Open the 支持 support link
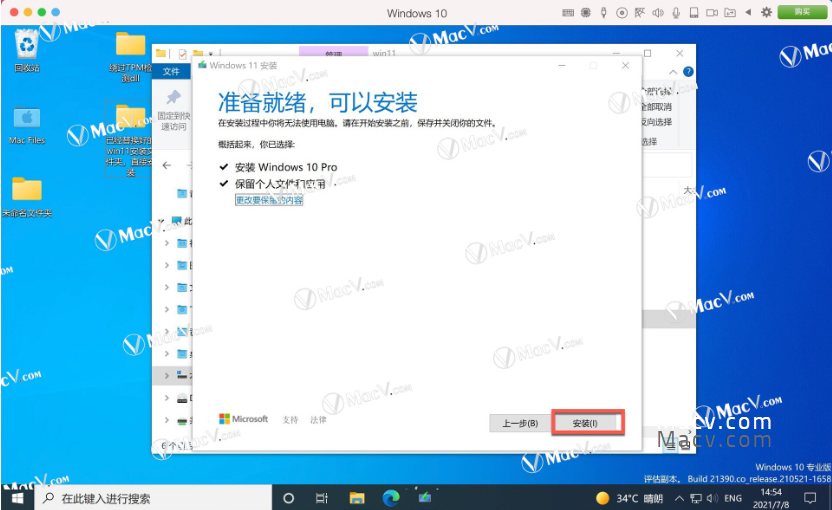Image resolution: width=832 pixels, height=510 pixels. click(x=290, y=420)
